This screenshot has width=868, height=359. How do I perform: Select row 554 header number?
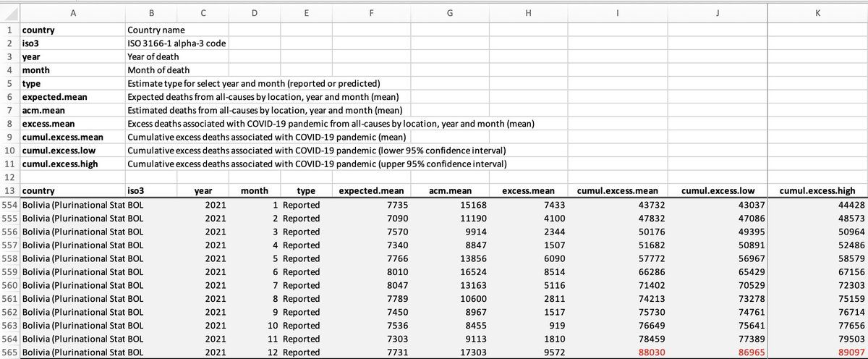(x=10, y=206)
